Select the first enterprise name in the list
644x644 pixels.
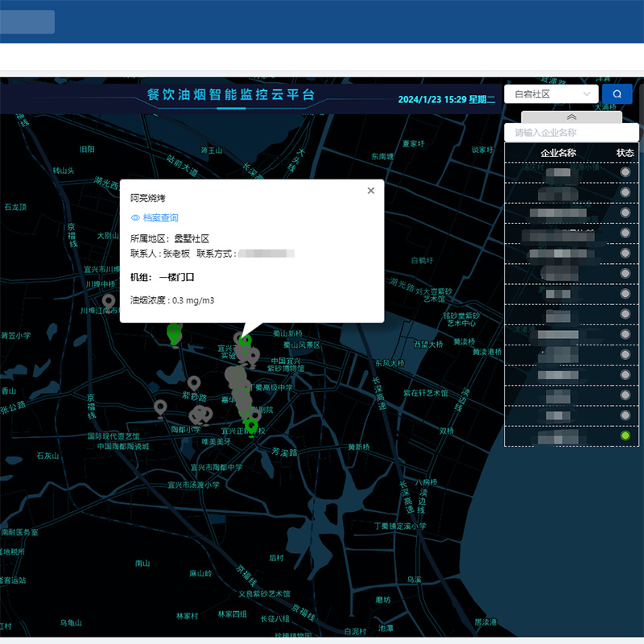coord(558,172)
